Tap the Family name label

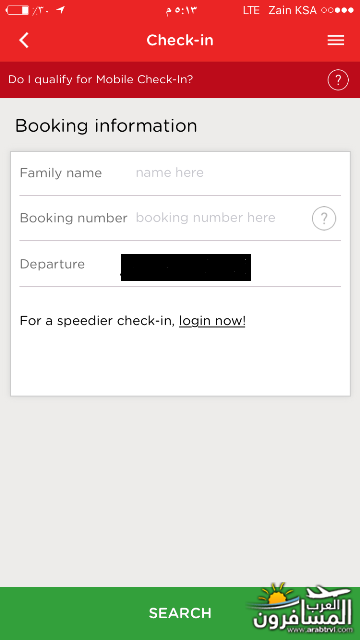pyautogui.click(x=61, y=173)
